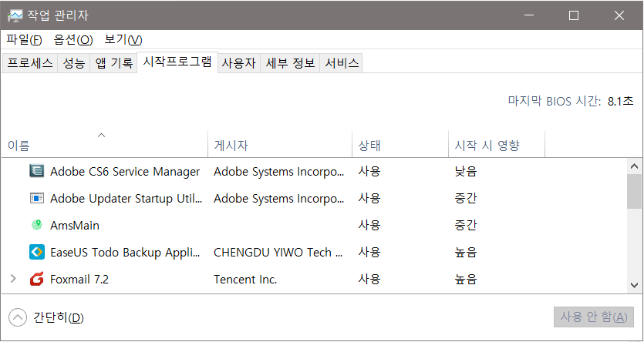
Task: Close the 작업 관리자 window
Action: (619, 15)
